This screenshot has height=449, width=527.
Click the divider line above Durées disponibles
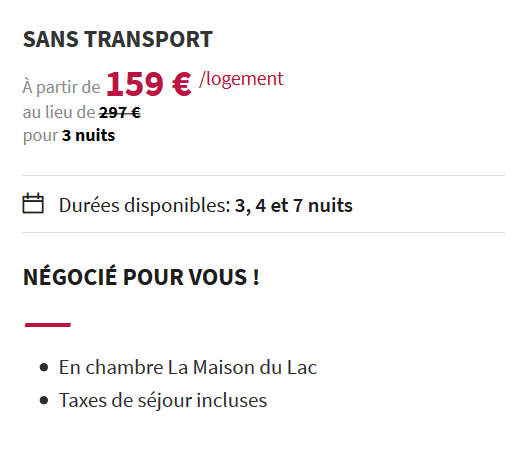264,175
